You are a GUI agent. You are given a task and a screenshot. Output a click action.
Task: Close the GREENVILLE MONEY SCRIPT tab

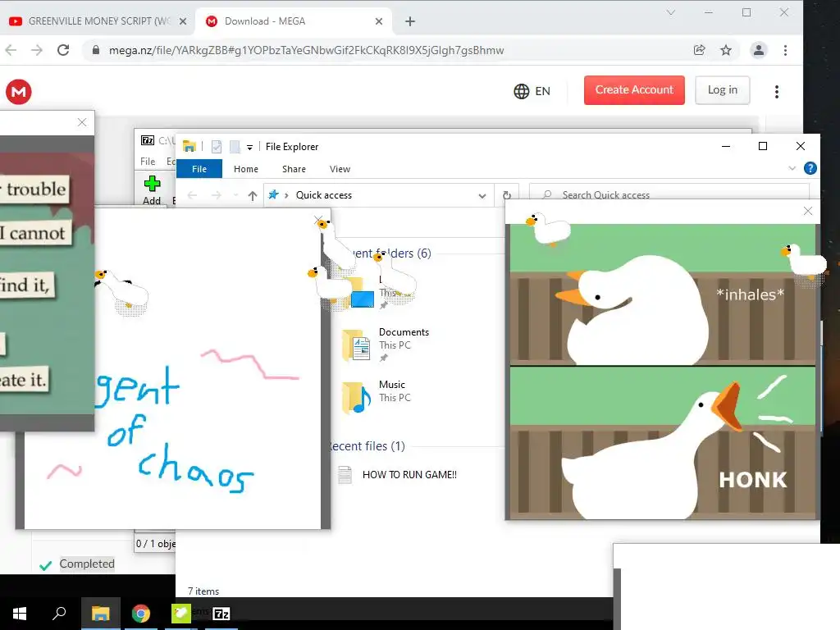(x=183, y=21)
